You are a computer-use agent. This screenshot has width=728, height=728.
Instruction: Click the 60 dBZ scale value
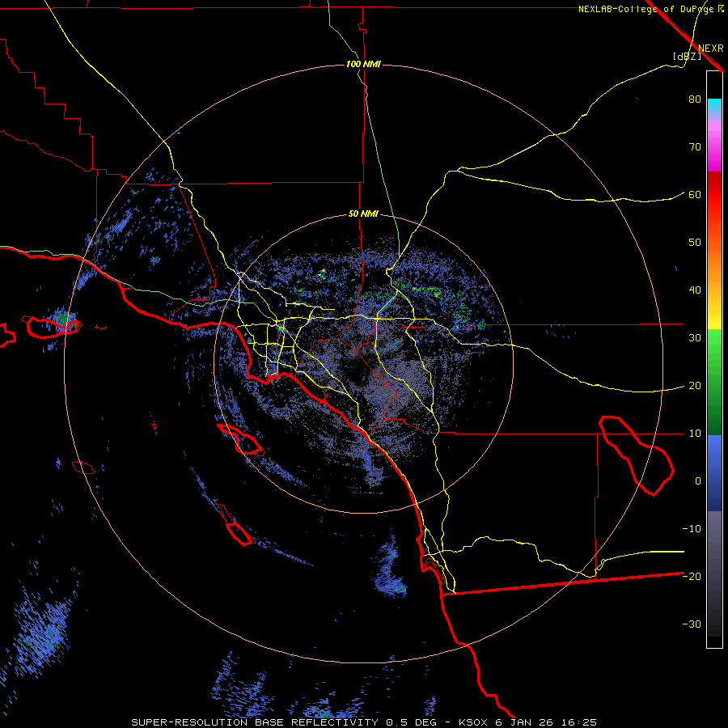click(695, 195)
